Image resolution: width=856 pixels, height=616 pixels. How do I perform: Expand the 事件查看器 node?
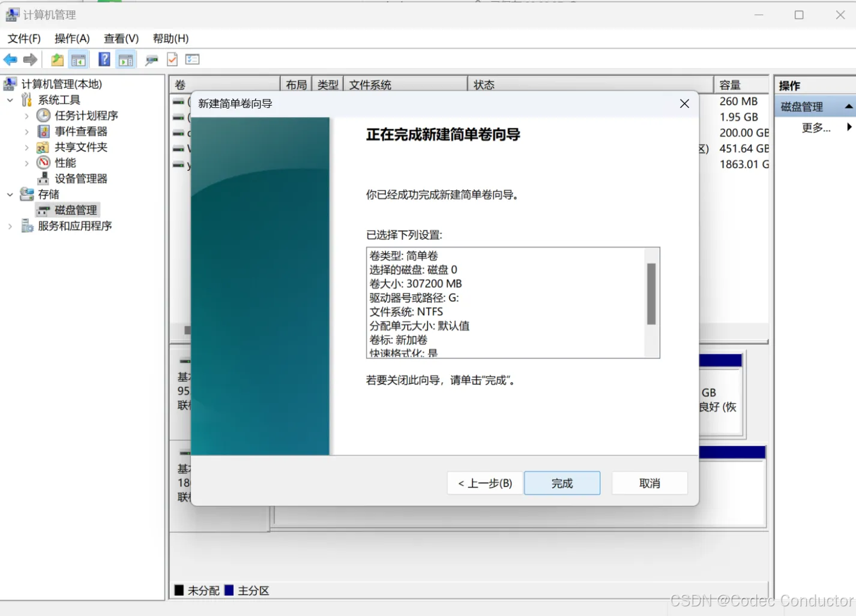(x=26, y=131)
